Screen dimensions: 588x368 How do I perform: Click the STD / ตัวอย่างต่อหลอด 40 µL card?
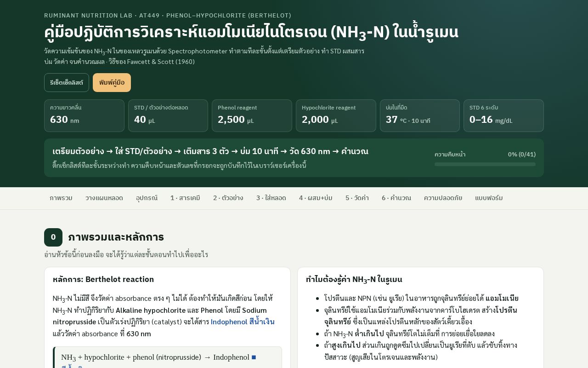click(x=168, y=115)
